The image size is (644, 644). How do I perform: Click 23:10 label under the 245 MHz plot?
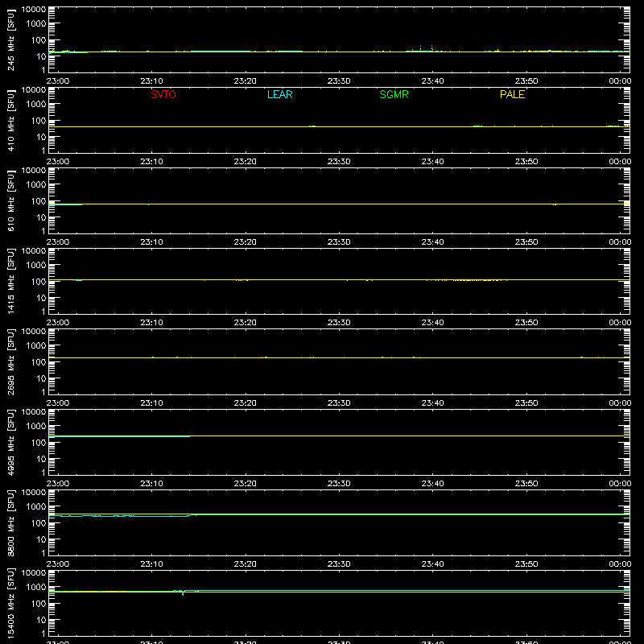click(151, 81)
